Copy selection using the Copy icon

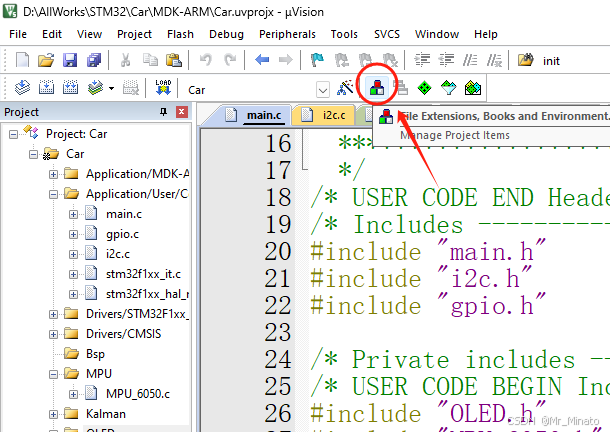click(150, 60)
